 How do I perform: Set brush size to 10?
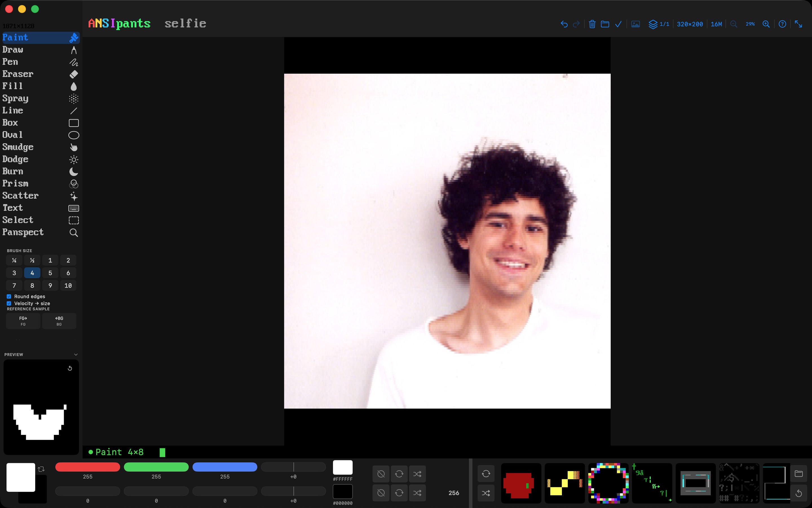pos(68,286)
